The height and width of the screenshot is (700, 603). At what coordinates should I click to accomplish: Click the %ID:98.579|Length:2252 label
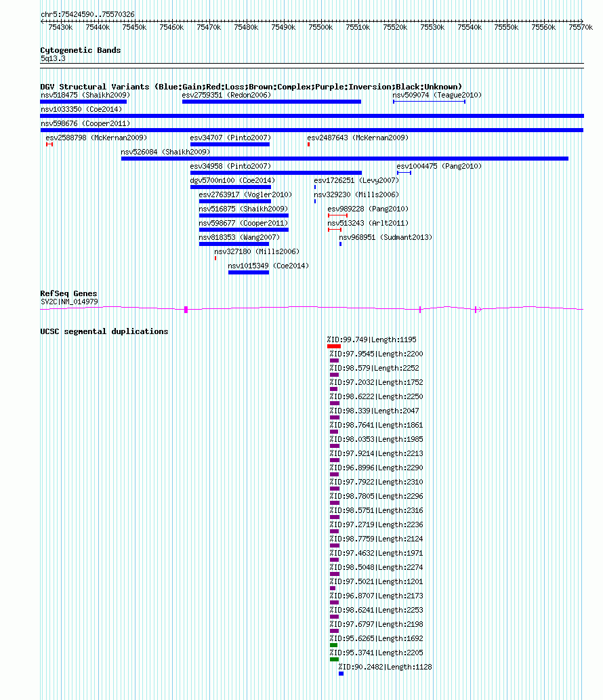coord(375,369)
